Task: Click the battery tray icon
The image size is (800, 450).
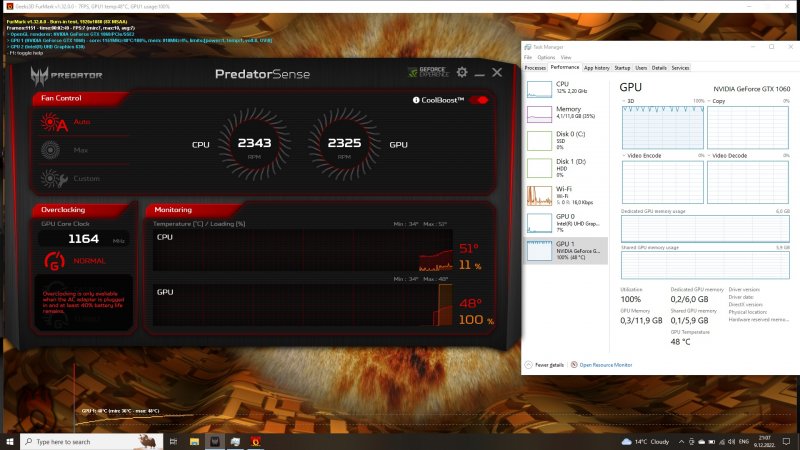Action: tap(711, 442)
